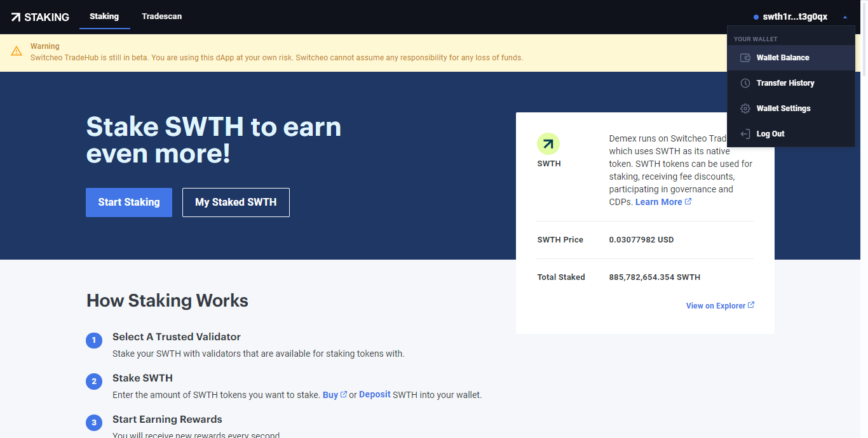Click the wallet address swth1r...t3g0qx

(x=795, y=17)
